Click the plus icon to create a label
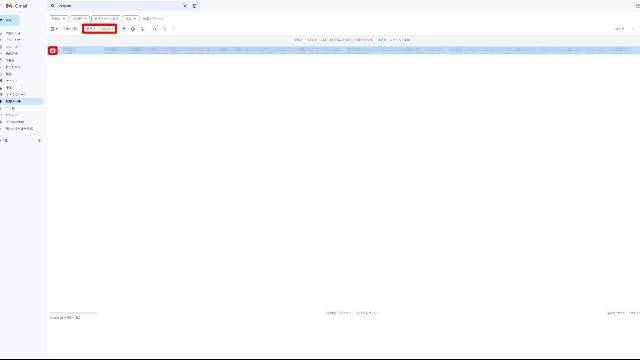 coord(40,140)
